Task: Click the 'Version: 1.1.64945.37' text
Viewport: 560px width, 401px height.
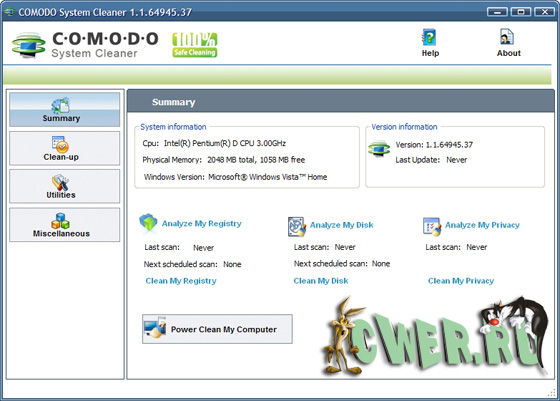Action: click(x=434, y=145)
